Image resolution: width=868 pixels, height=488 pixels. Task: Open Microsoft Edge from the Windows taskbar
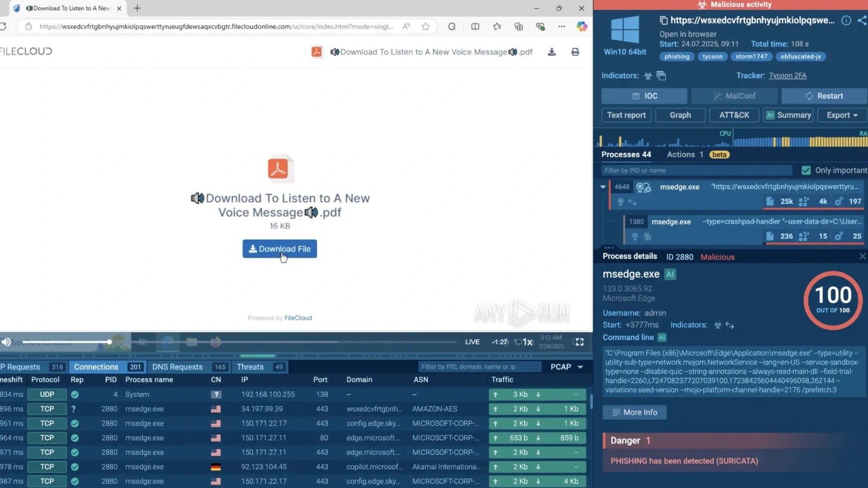167,342
